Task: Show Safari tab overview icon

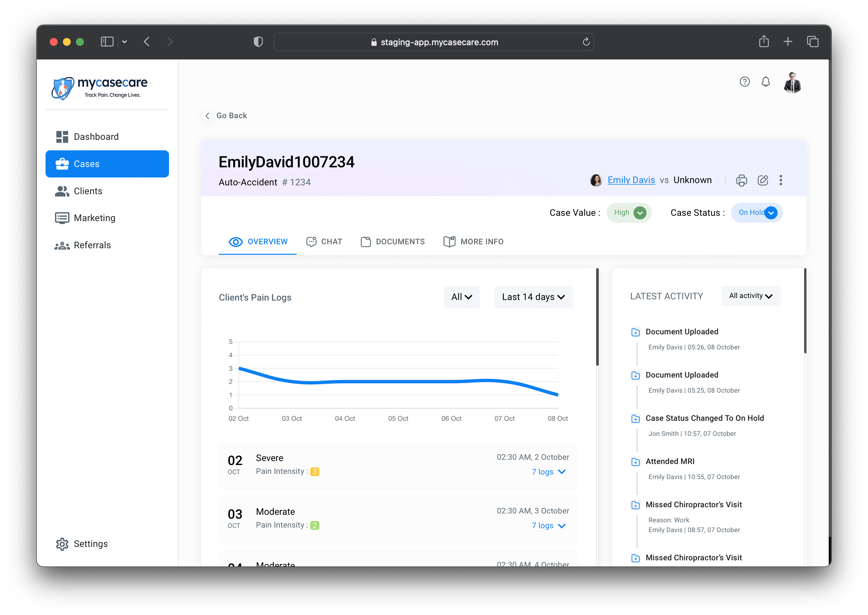Action: click(812, 42)
